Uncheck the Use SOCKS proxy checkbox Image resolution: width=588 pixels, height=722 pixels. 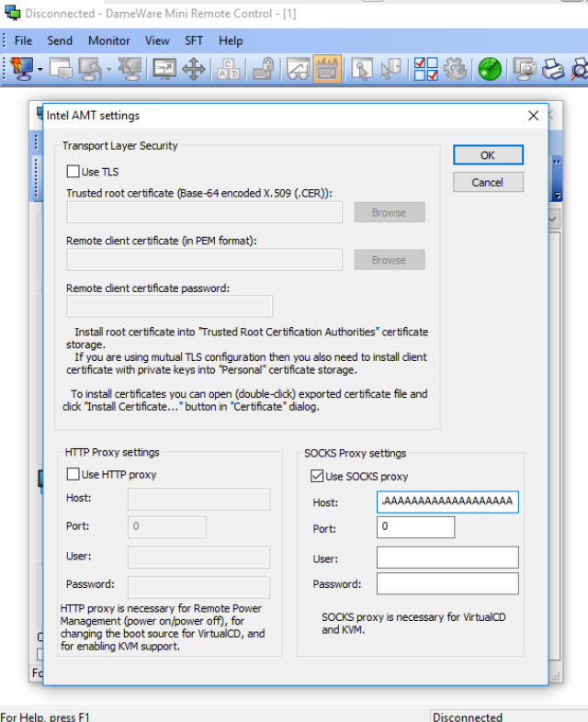click(x=318, y=477)
